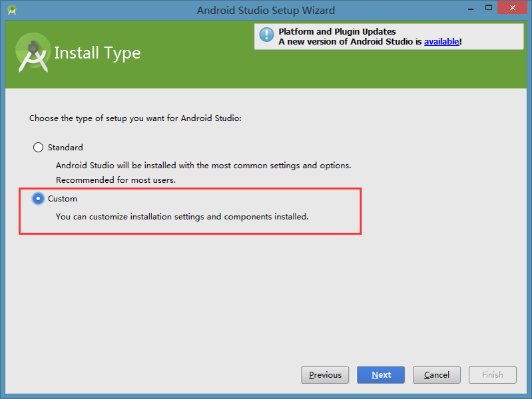Click 'Recommended for most users.' text

(x=116, y=180)
